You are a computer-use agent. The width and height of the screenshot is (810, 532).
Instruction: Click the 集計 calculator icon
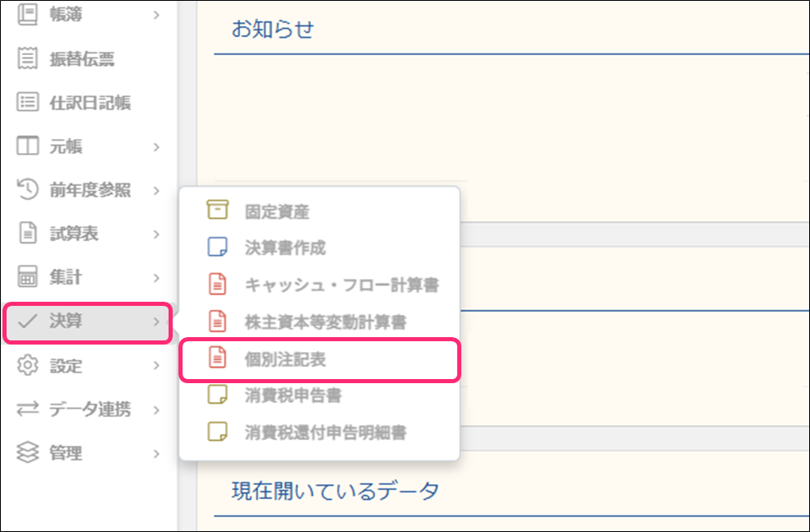coord(28,278)
